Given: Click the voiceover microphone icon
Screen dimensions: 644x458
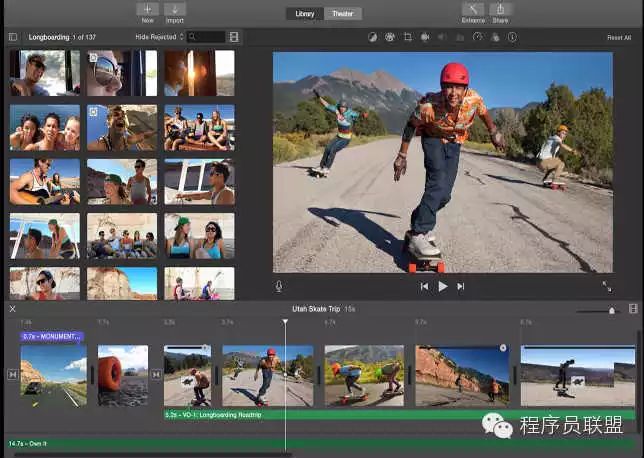Looking at the screenshot, I should point(279,286).
